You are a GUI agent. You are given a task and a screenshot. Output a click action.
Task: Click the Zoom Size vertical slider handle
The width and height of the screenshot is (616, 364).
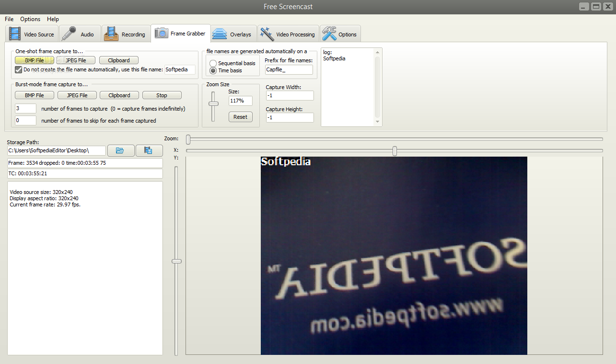point(213,103)
